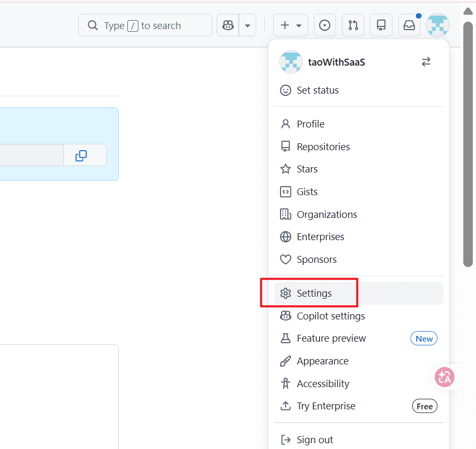Click Sign out at menu bottom
This screenshot has width=476, height=449.
click(x=315, y=440)
